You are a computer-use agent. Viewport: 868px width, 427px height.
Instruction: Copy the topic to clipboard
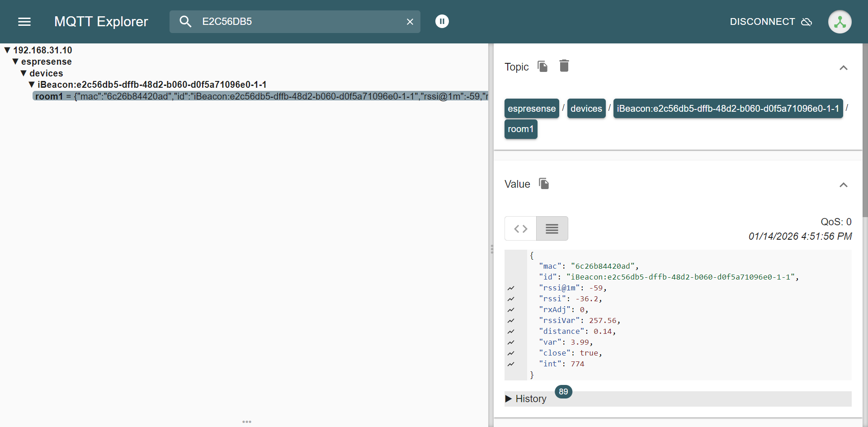542,66
